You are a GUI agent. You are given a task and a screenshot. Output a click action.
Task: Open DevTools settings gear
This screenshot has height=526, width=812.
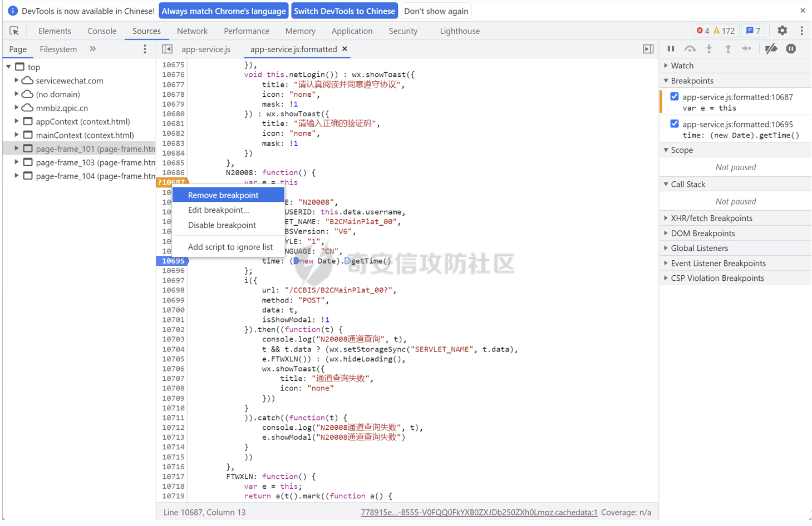[x=782, y=31]
